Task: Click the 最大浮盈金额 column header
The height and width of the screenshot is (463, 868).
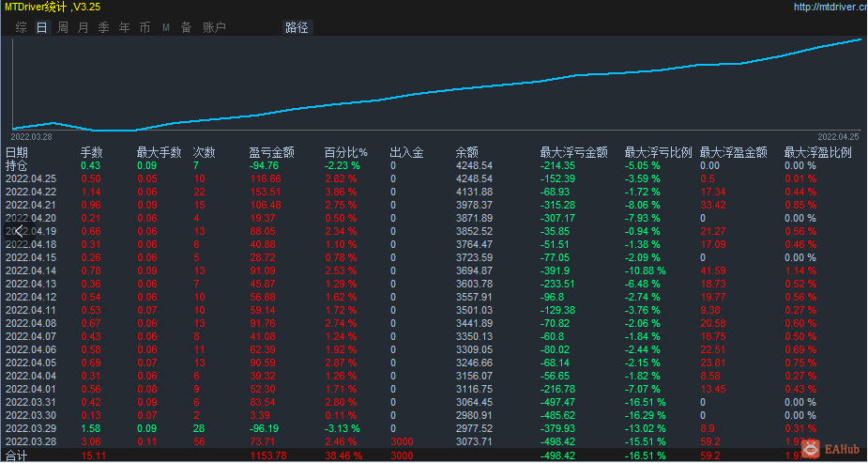Action: [734, 152]
